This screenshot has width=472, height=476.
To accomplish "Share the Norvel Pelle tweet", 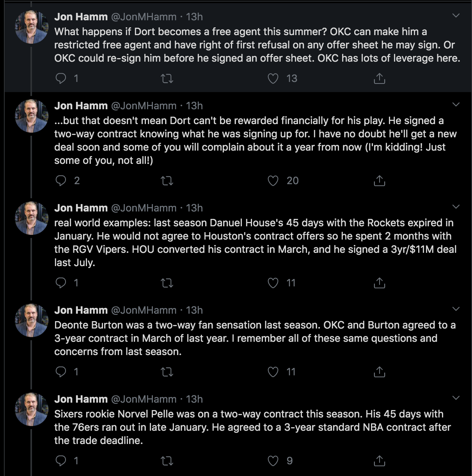I will [x=379, y=461].
